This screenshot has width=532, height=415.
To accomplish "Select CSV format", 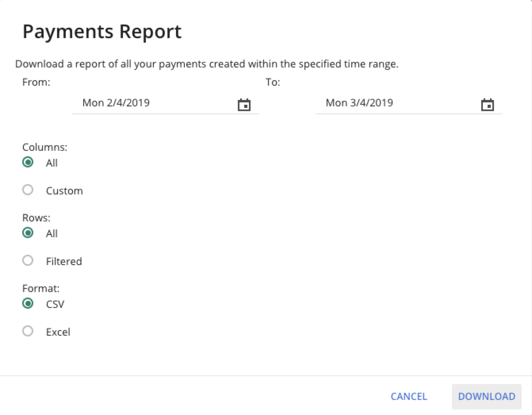I will (28, 304).
